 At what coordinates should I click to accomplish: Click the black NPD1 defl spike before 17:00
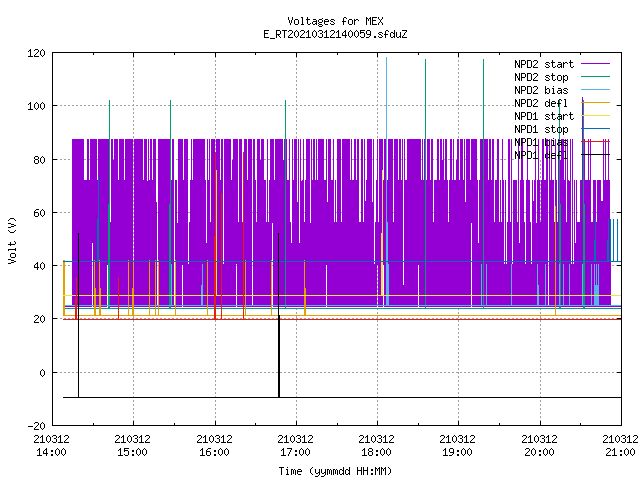coord(279,315)
